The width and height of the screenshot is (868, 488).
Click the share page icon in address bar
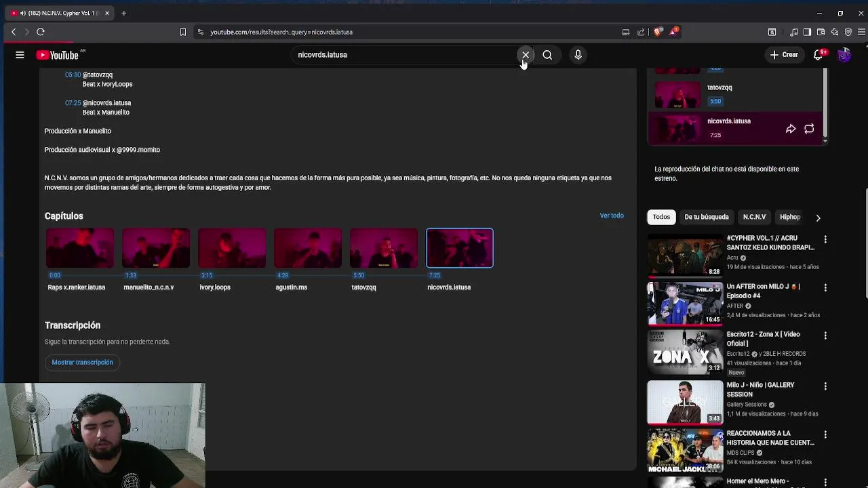coord(641,32)
